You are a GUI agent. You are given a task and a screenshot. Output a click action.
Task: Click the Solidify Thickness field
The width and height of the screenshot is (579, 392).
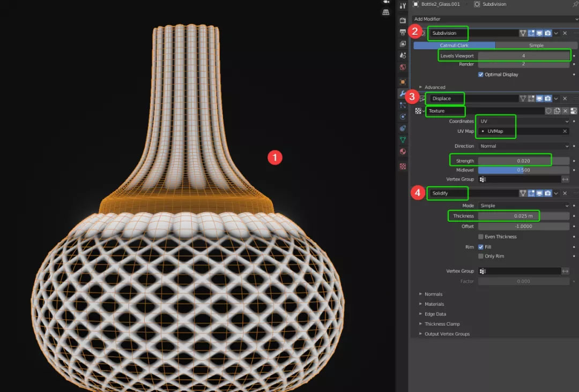524,216
